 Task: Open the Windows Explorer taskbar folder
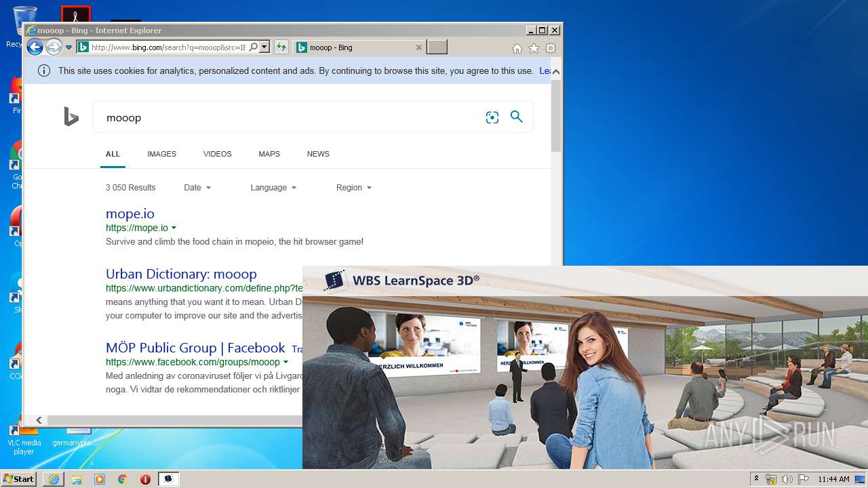pos(77,479)
